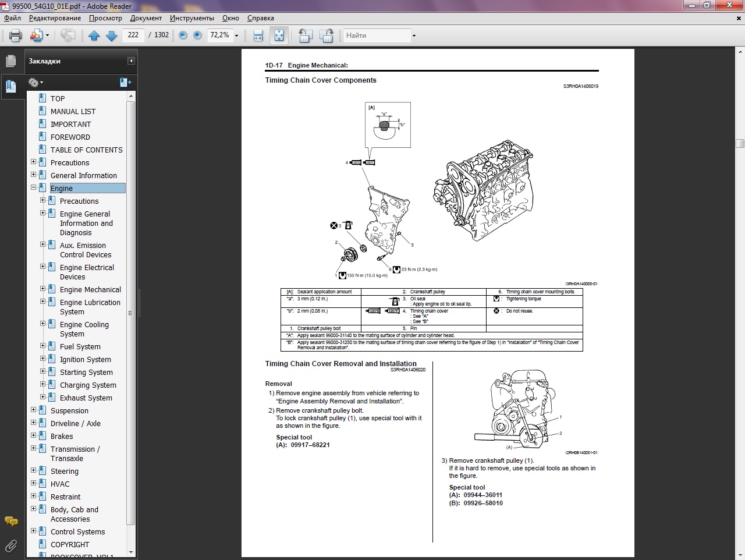Select the COPYRIGHT bookmark
745x560 pixels.
tap(70, 545)
